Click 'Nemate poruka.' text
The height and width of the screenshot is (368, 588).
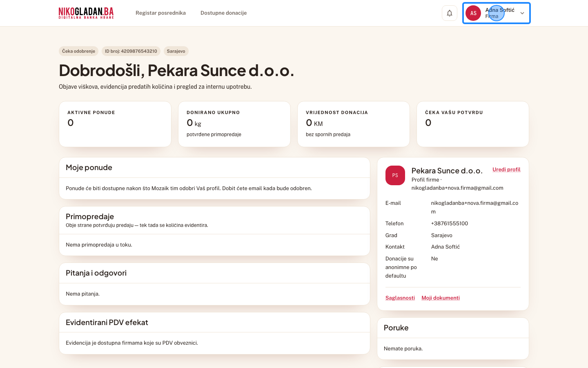[x=403, y=349]
